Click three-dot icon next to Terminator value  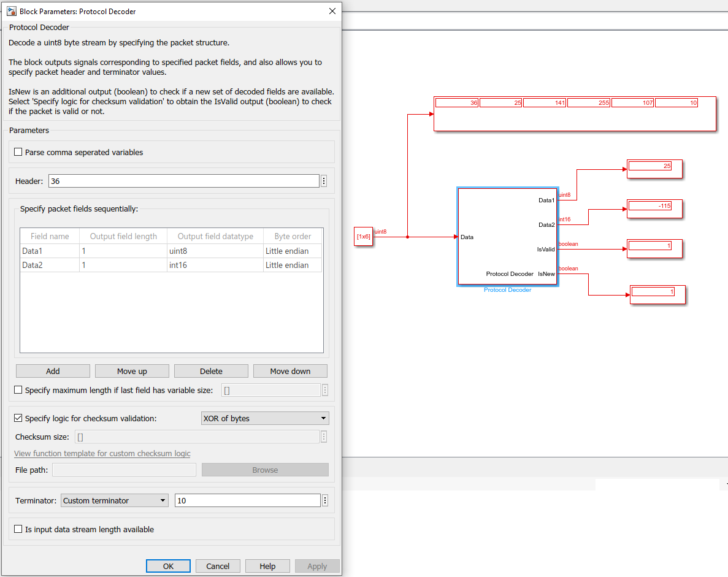click(x=324, y=500)
